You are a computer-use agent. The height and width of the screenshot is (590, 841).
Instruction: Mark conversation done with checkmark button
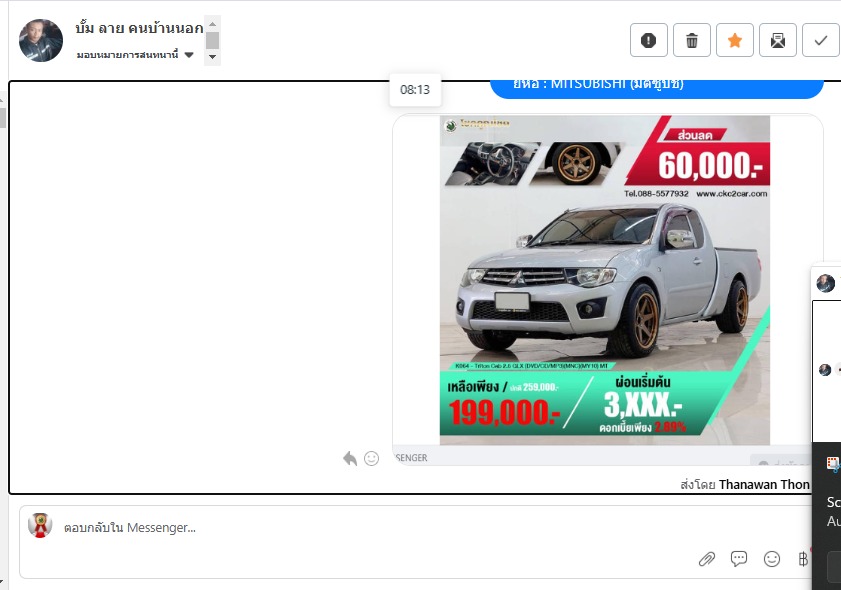(x=821, y=40)
